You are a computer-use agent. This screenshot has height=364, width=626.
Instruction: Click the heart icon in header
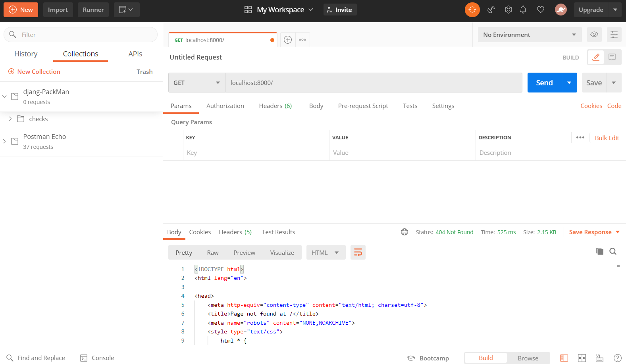coord(540,10)
